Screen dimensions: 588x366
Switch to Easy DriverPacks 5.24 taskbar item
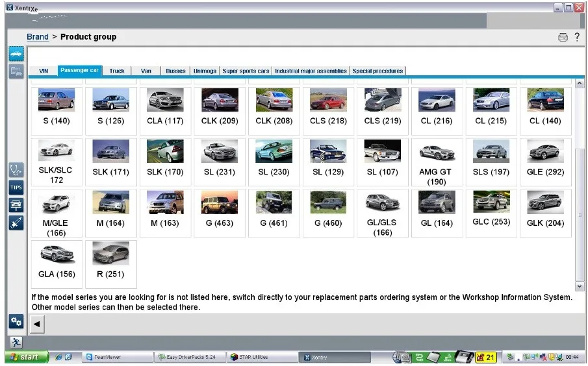[190, 357]
